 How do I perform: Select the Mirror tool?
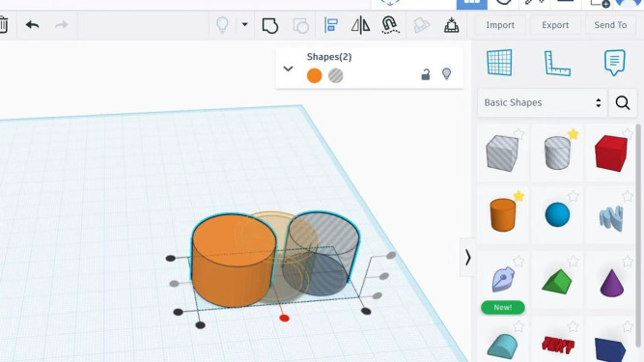click(360, 25)
